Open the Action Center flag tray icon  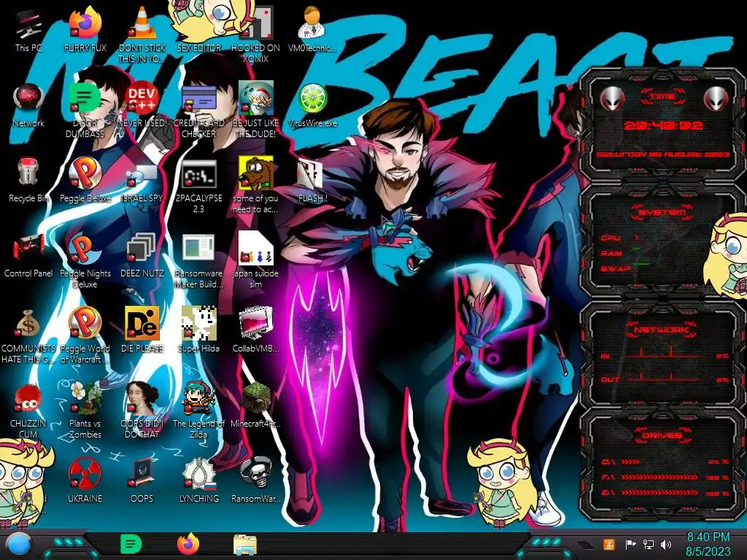click(x=631, y=544)
